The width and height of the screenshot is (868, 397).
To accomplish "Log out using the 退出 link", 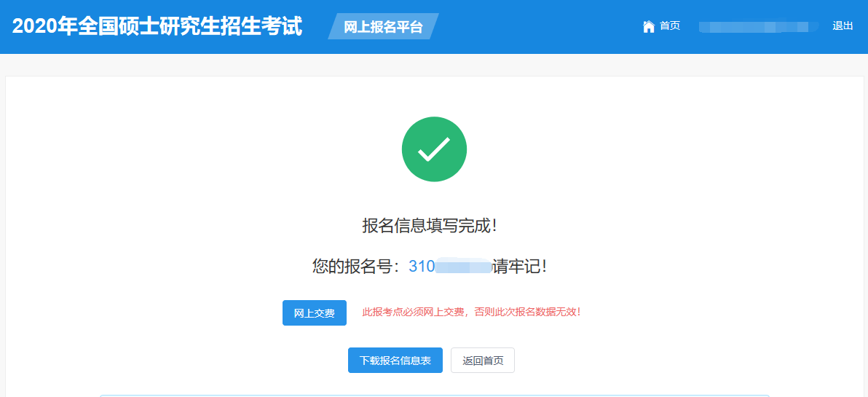I will pos(843,26).
